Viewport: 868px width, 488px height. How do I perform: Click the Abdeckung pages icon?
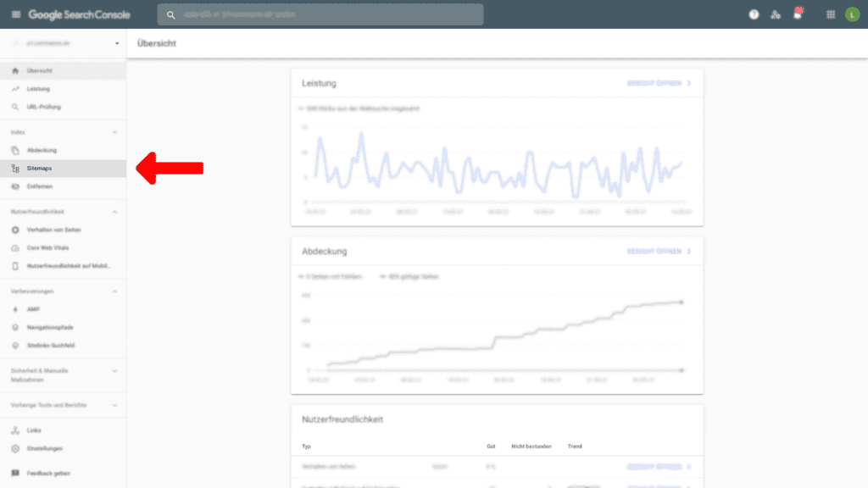[15, 151]
